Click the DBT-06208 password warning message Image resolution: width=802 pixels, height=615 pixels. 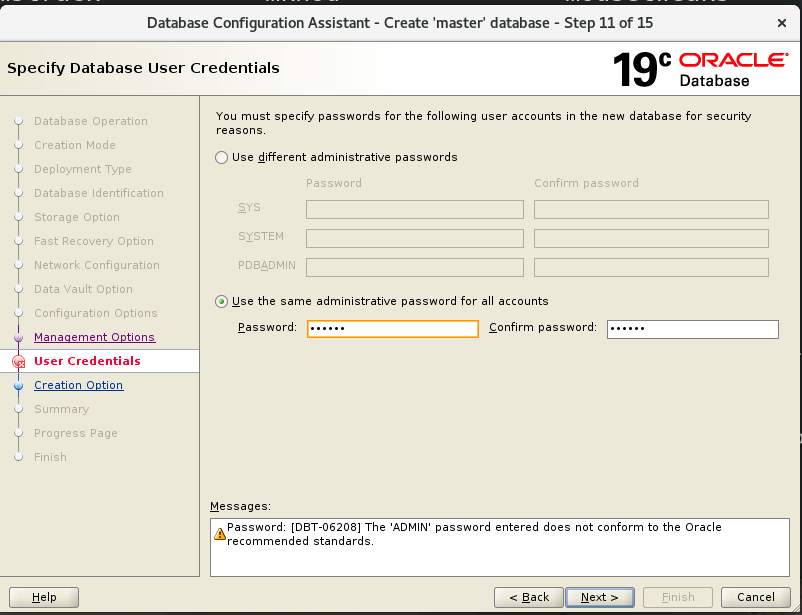coord(474,534)
